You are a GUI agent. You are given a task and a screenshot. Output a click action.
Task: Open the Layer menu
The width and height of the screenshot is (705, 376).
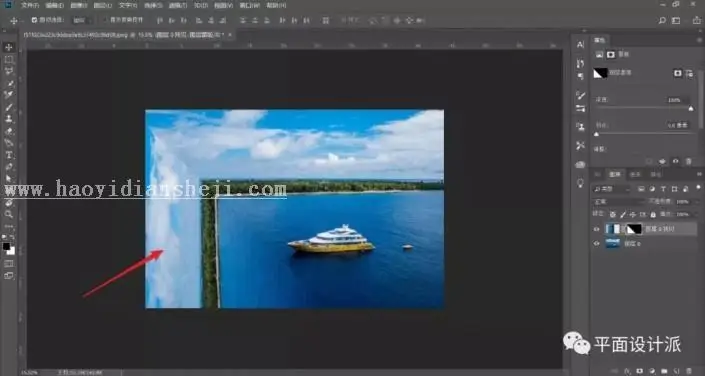coord(103,5)
